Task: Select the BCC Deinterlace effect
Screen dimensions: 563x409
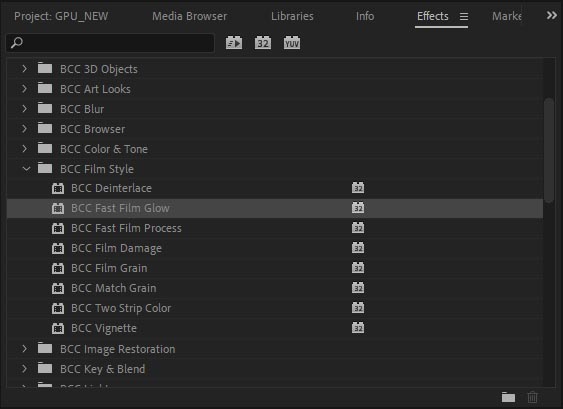Action: pos(275,188)
